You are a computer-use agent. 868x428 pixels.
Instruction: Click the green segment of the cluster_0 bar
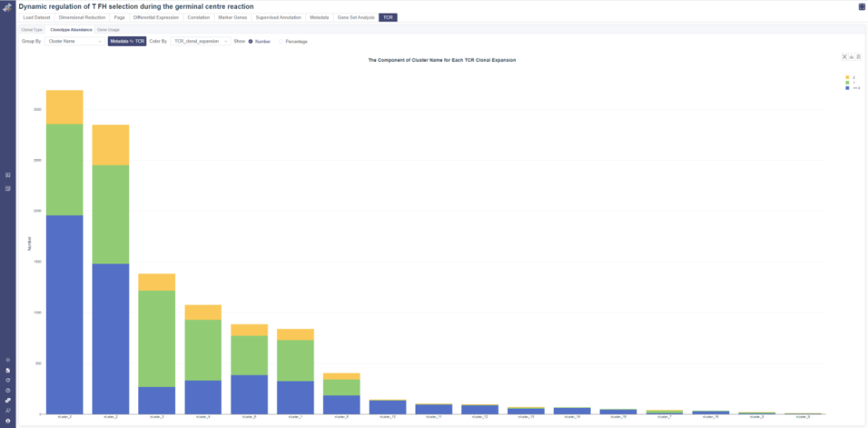click(65, 169)
